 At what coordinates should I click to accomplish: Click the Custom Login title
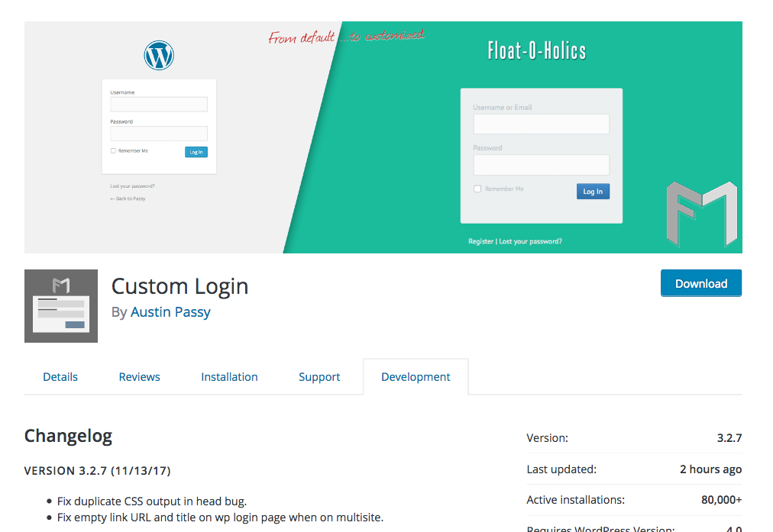180,286
